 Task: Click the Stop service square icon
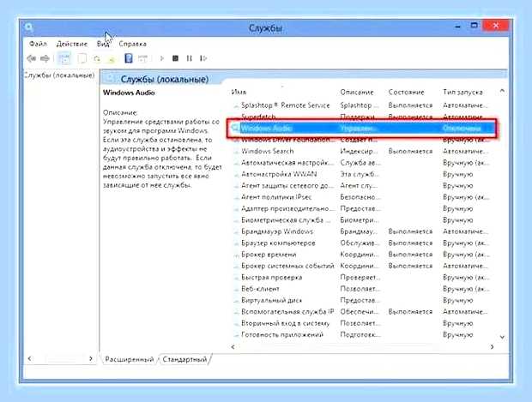click(x=175, y=58)
